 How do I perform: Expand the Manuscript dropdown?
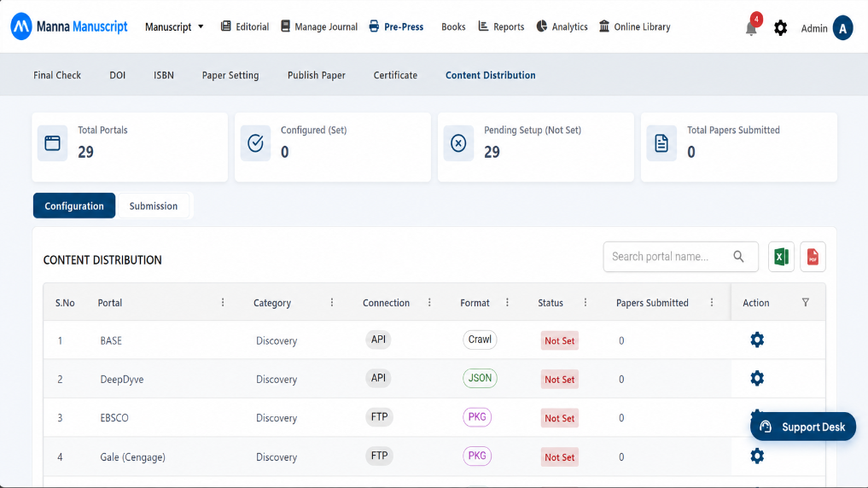[x=174, y=26]
